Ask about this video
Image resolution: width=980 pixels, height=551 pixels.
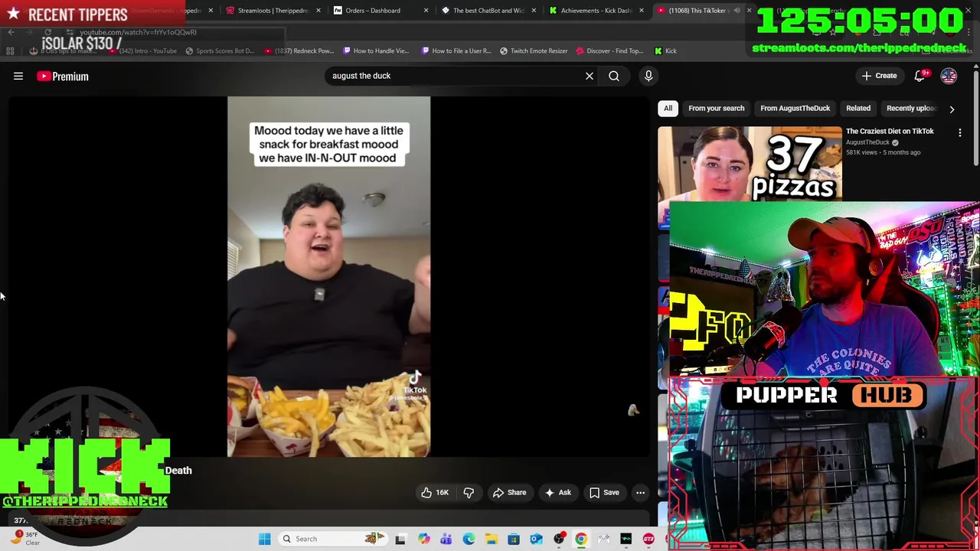point(557,493)
